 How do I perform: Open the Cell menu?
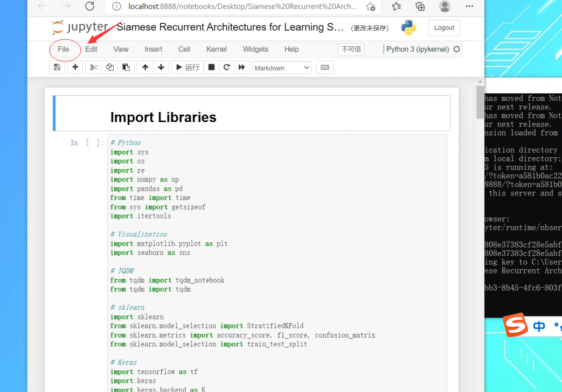click(184, 50)
